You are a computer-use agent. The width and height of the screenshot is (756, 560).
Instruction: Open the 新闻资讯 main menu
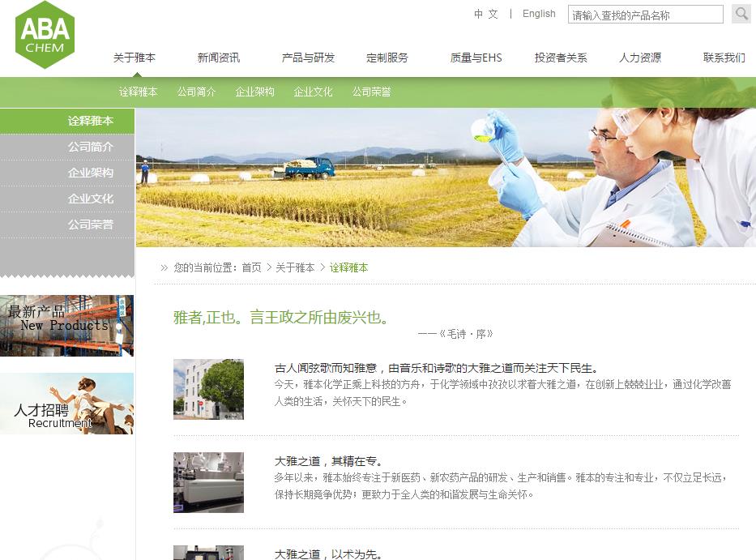click(219, 58)
